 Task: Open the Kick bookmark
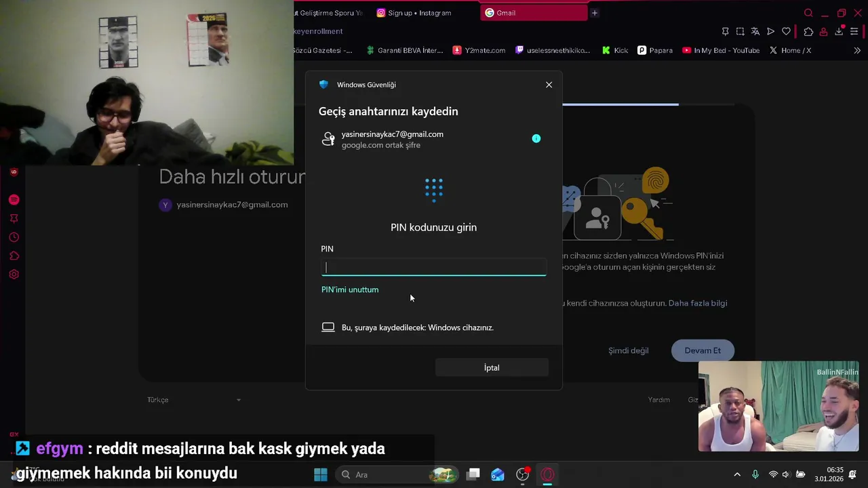point(615,50)
